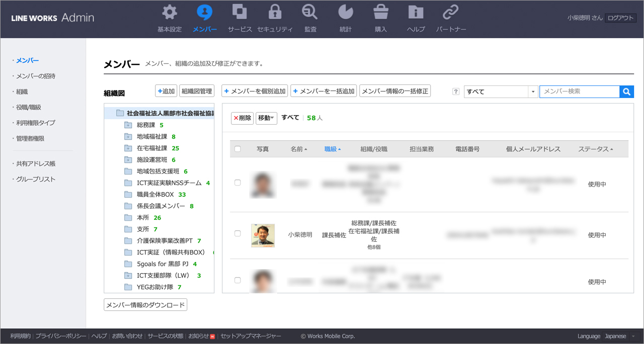Click the メンバーを個別追加 button
644x344 pixels.
tap(255, 91)
